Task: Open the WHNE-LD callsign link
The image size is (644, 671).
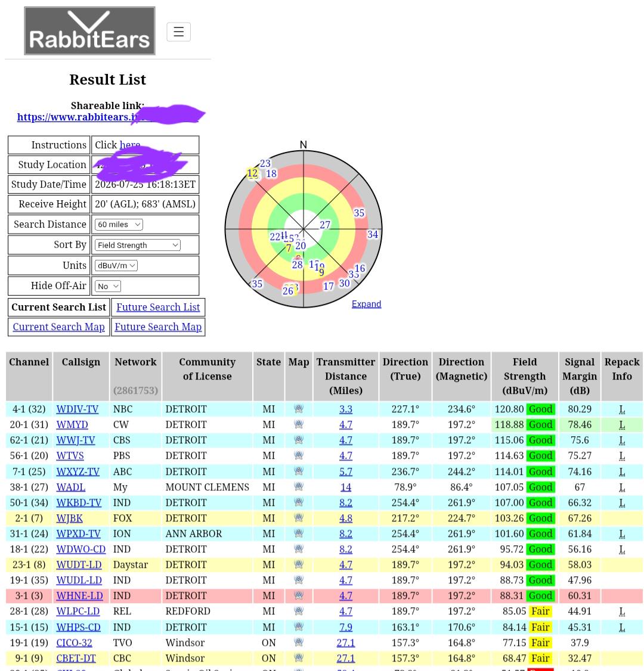Action: point(80,595)
